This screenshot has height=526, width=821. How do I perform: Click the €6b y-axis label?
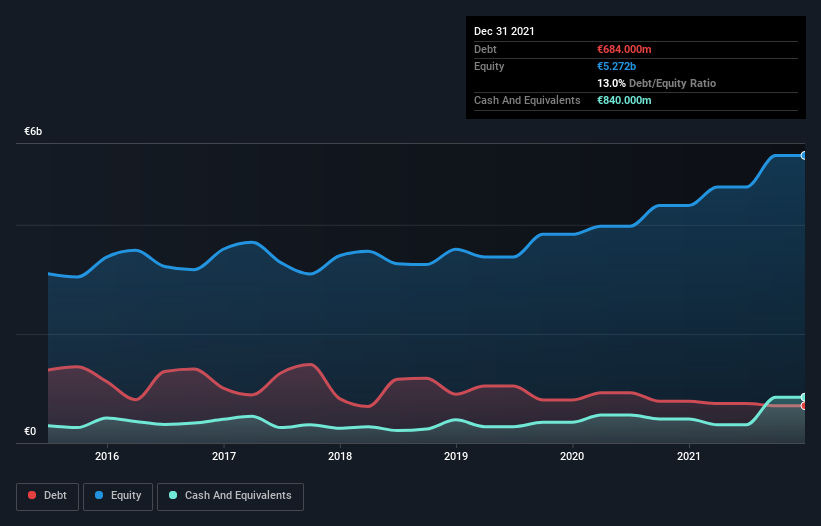click(x=33, y=131)
